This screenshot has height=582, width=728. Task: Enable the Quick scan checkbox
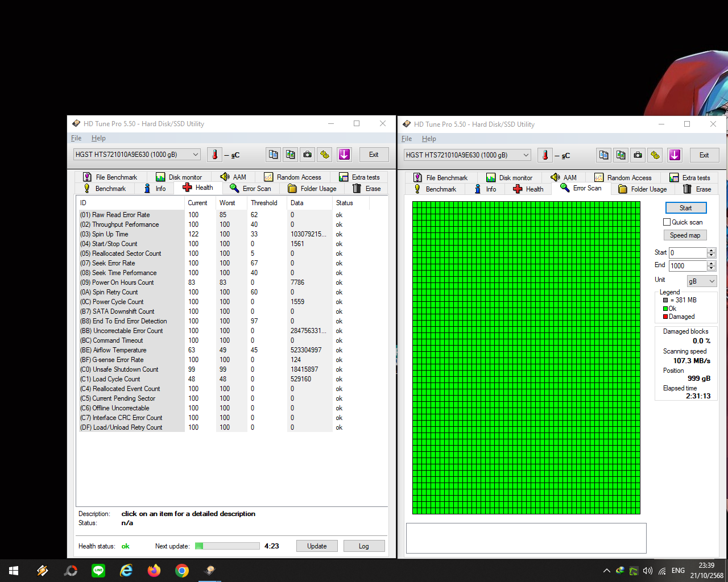(667, 222)
